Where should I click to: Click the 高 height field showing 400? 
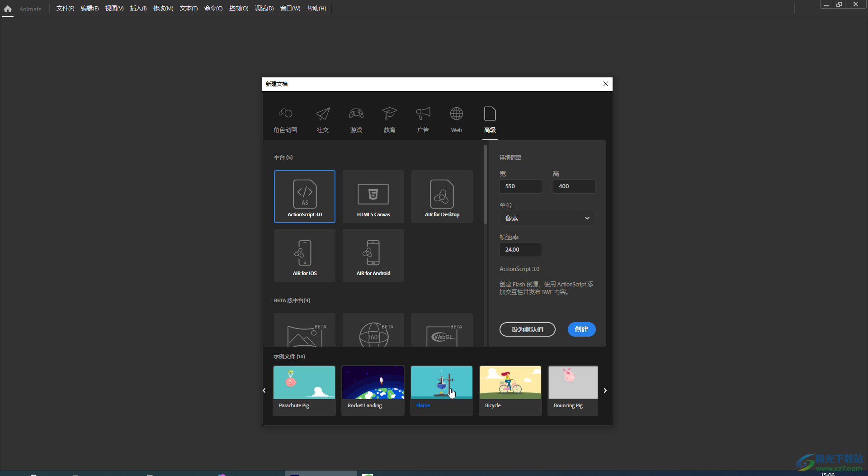(x=574, y=186)
